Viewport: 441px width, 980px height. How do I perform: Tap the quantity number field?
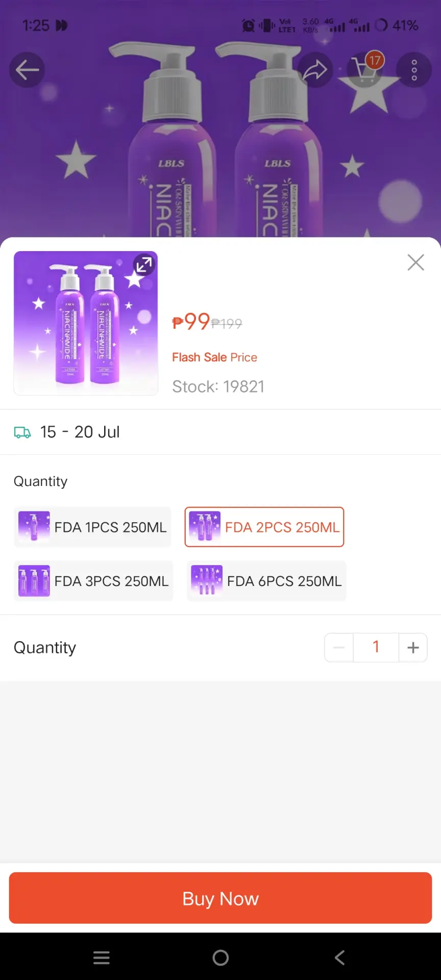pos(376,648)
